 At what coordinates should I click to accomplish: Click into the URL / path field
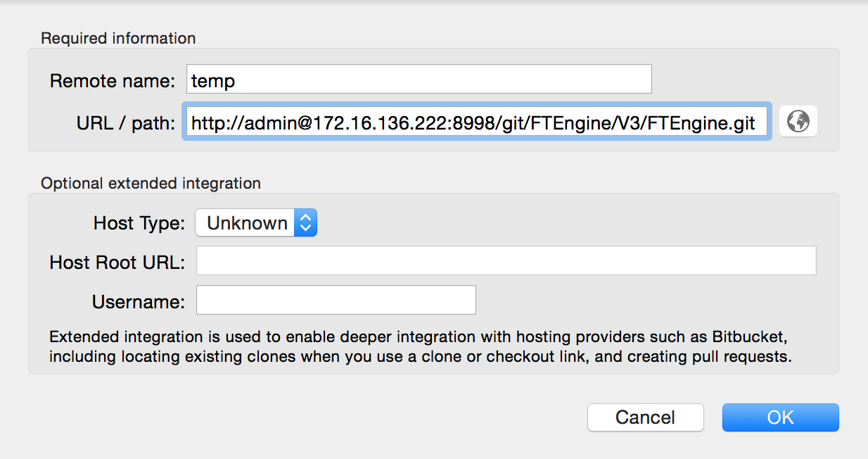click(x=476, y=122)
